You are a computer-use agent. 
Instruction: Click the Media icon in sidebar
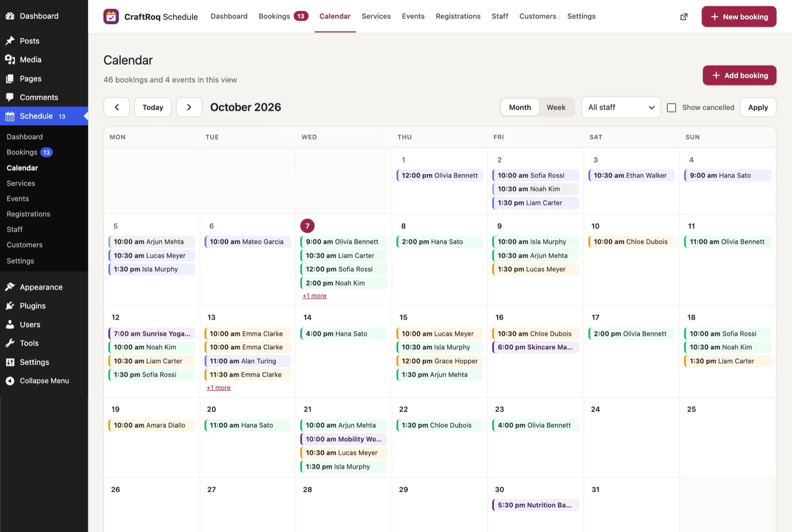tap(10, 59)
